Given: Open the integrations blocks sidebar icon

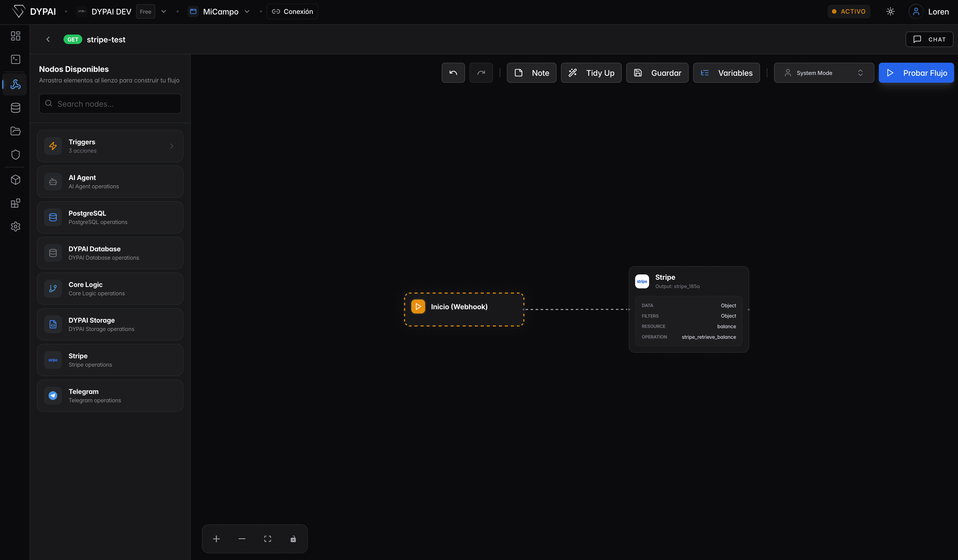Looking at the screenshot, I should [x=16, y=203].
